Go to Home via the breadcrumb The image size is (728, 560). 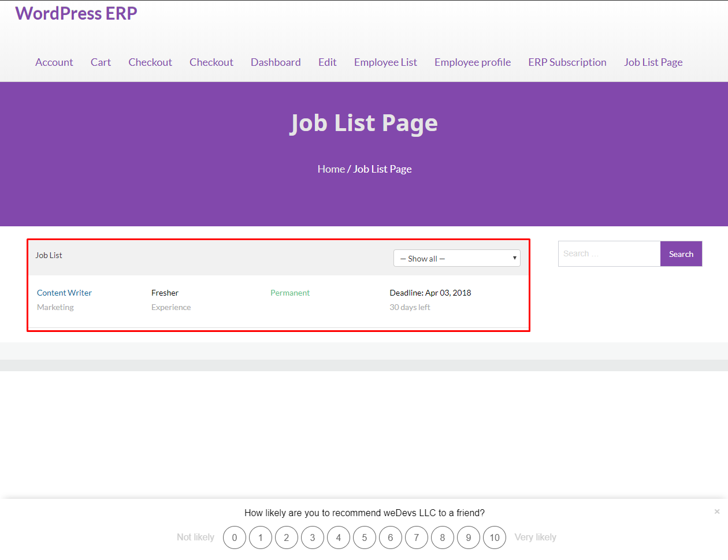(x=331, y=169)
